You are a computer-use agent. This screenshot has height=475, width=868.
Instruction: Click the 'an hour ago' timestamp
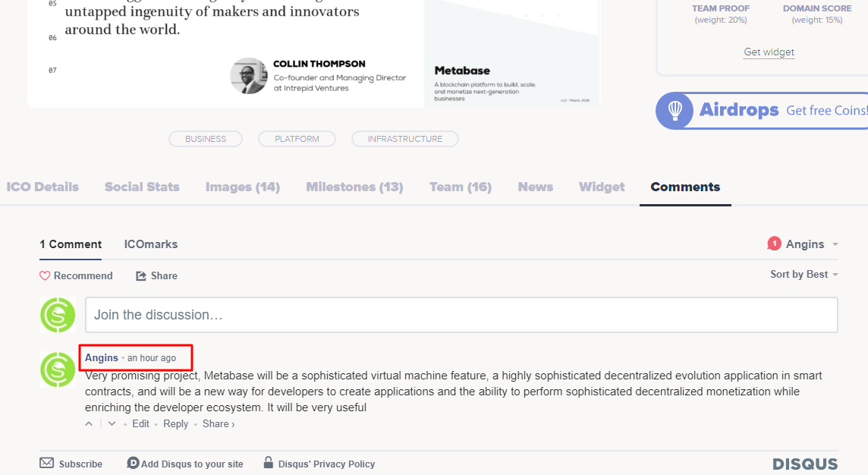(152, 358)
